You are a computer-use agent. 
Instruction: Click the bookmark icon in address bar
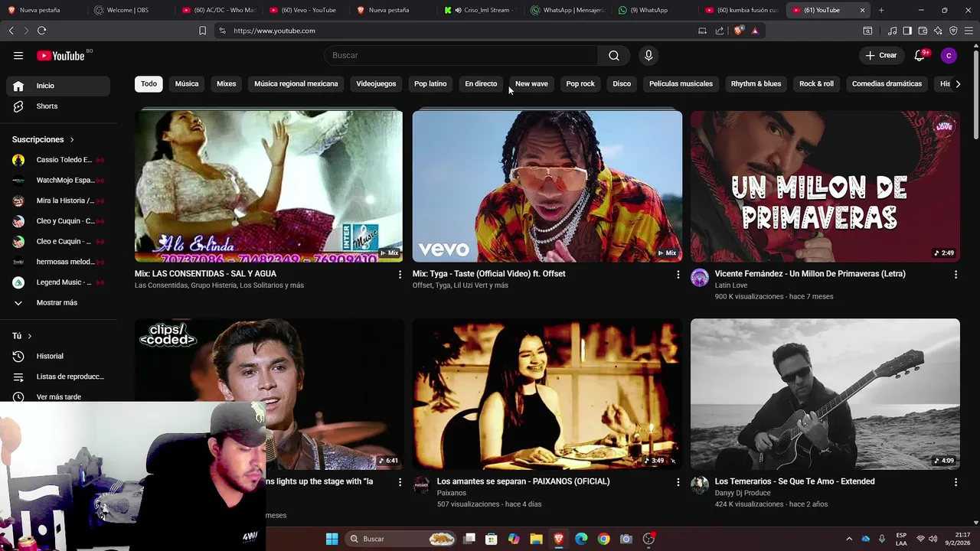pyautogui.click(x=202, y=31)
